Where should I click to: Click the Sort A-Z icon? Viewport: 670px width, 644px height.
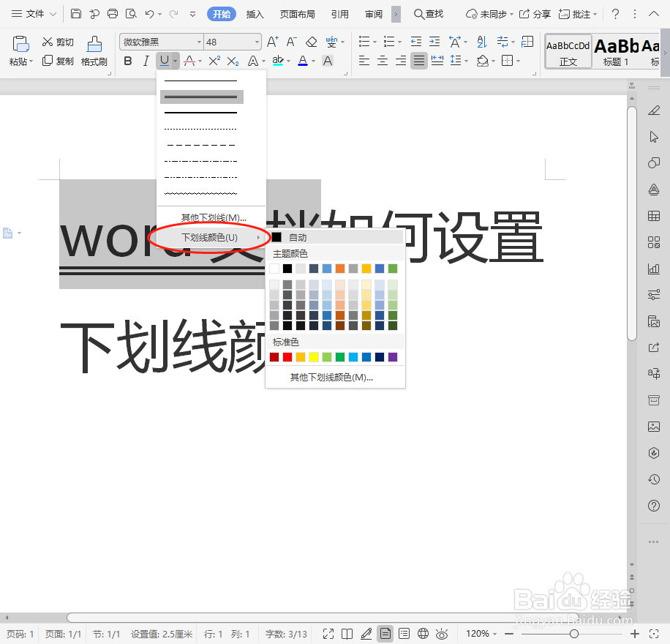coord(481,42)
